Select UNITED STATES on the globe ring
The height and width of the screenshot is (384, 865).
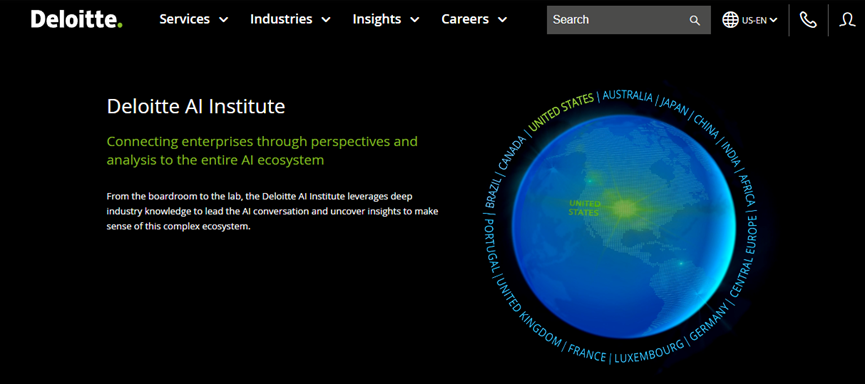(561, 112)
